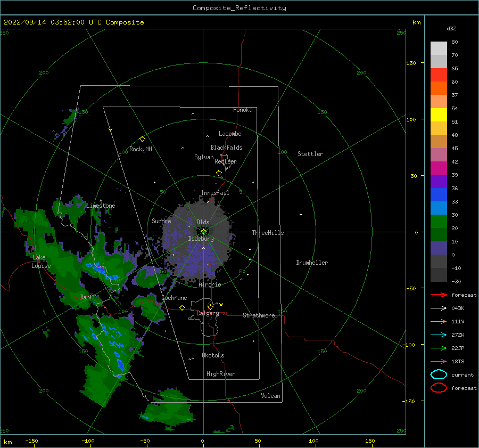The width and height of the screenshot is (479, 448).
Task: Select the Stettler label on the map
Action: click(x=310, y=154)
